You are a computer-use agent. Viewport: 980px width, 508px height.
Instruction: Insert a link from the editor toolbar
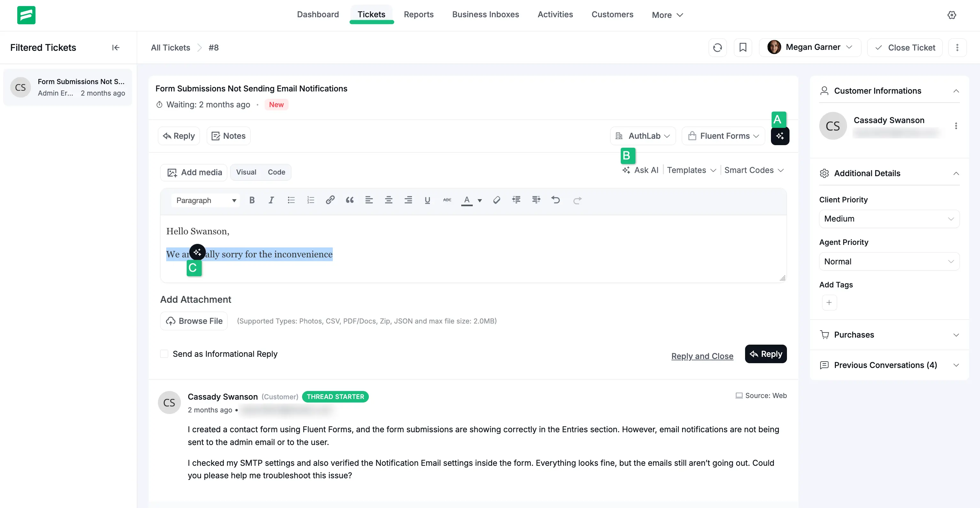[330, 200]
